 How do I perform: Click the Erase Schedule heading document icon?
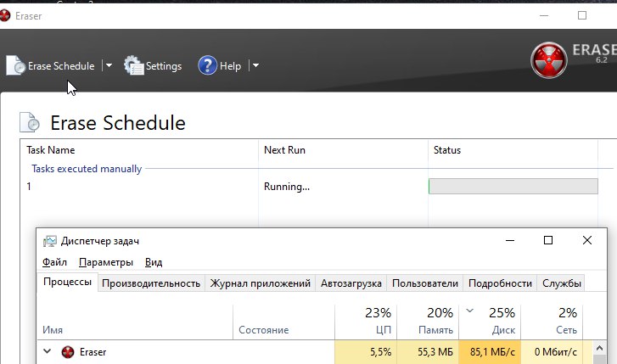(30, 122)
